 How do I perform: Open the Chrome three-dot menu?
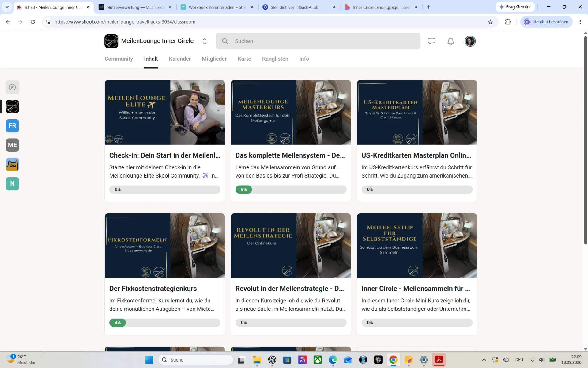pyautogui.click(x=580, y=22)
